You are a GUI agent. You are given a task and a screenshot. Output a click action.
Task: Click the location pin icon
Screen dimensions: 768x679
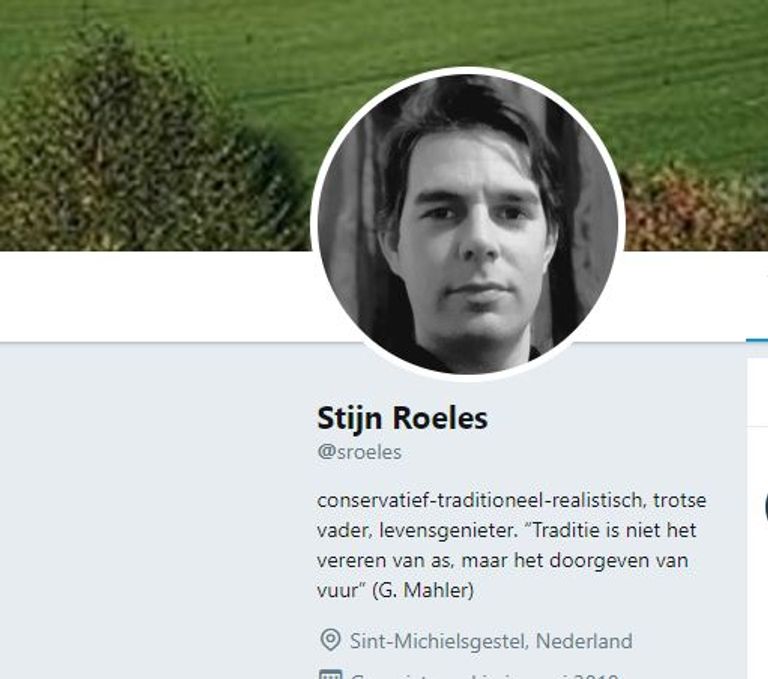[x=329, y=640]
